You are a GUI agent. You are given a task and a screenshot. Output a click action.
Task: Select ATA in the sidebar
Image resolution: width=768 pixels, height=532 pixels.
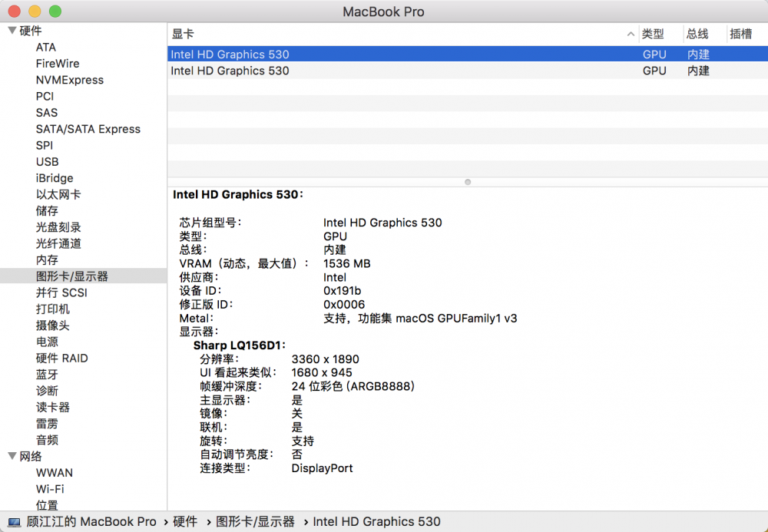point(45,47)
